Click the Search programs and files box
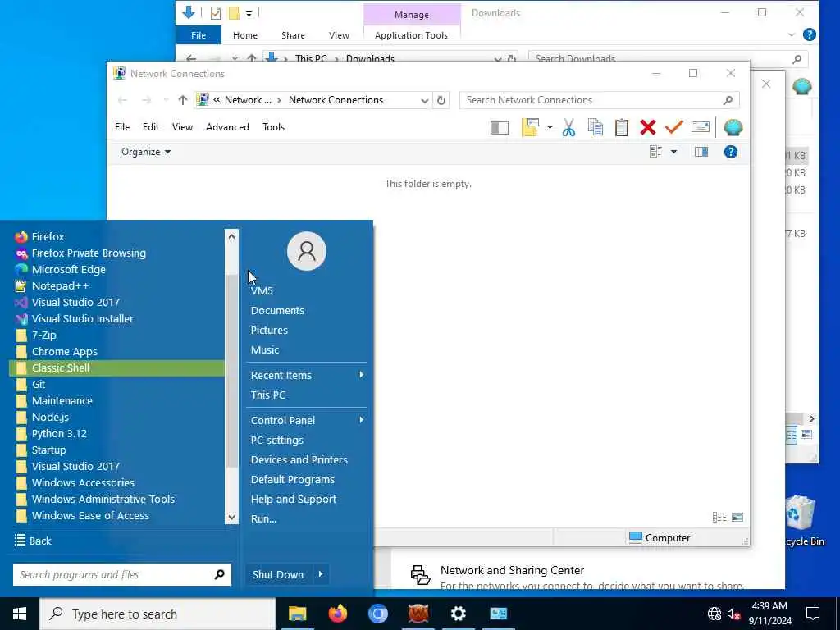Image resolution: width=840 pixels, height=630 pixels. click(x=122, y=575)
